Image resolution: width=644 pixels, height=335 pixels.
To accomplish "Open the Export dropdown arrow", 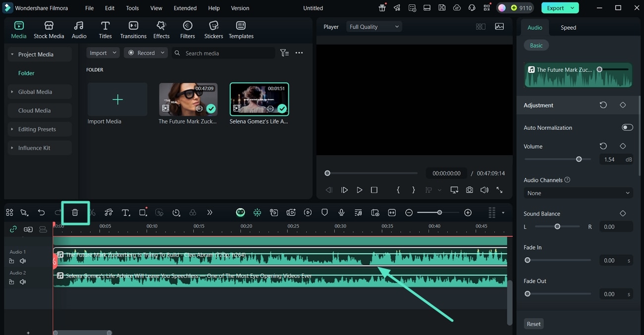I will [573, 8].
